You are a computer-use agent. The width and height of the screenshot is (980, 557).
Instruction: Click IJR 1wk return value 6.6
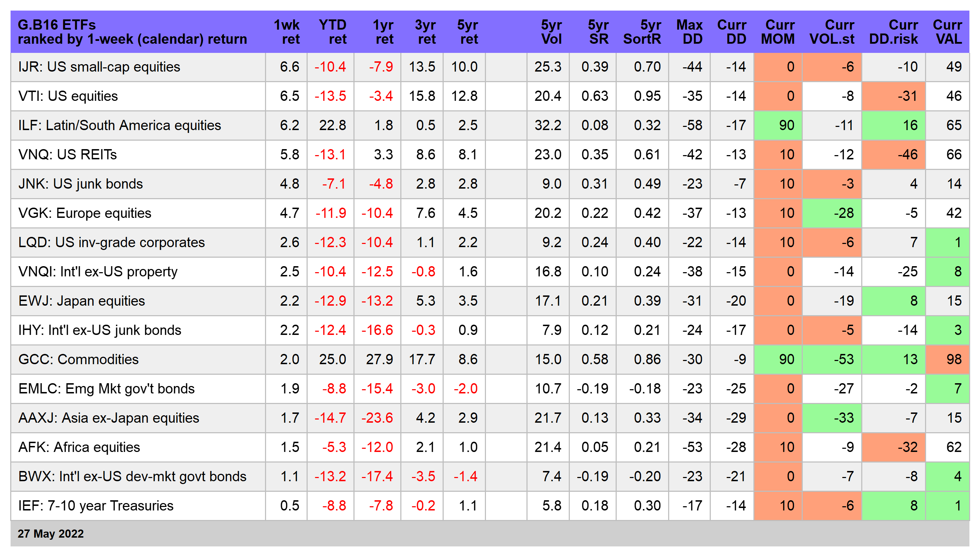point(289,67)
